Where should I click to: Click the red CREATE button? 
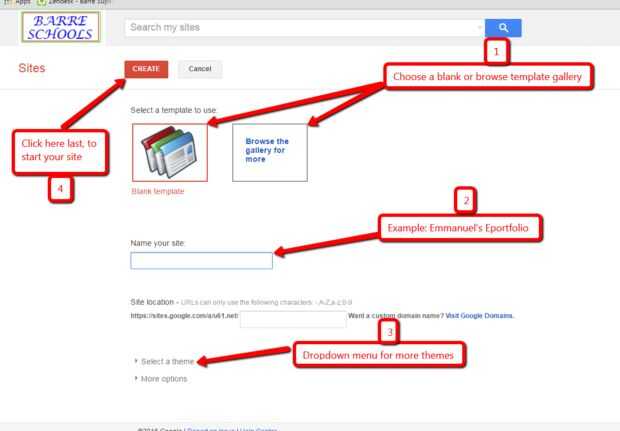pos(146,69)
